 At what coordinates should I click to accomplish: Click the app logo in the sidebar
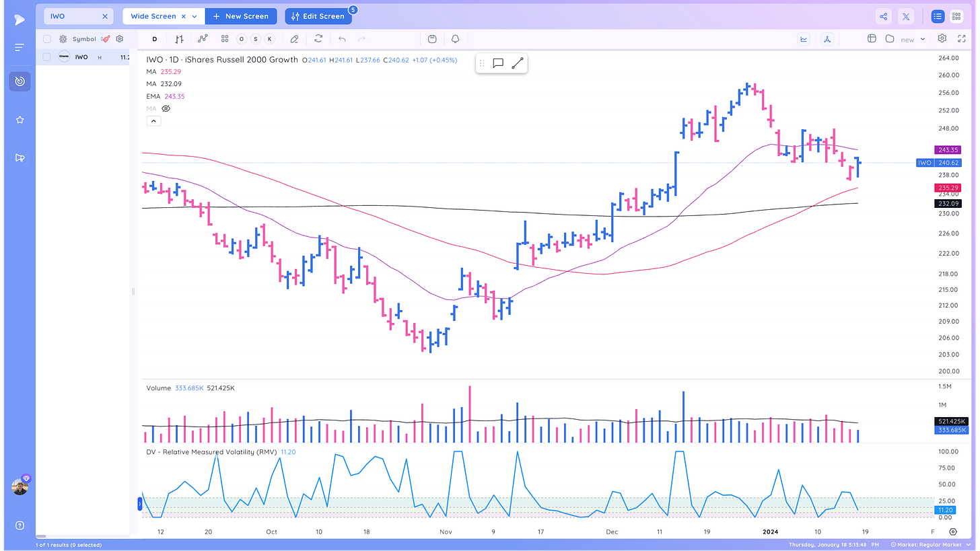click(20, 20)
